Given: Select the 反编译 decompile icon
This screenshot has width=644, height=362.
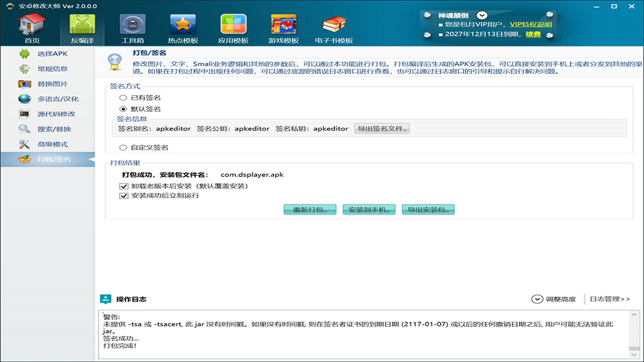Looking at the screenshot, I should tap(82, 24).
